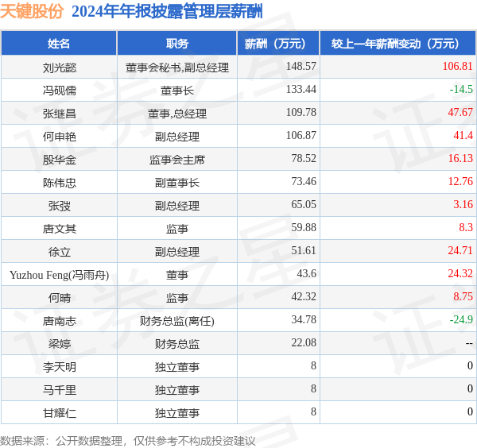The image size is (477, 448).
Task: Click salary value 65.05
Action: pyautogui.click(x=304, y=204)
